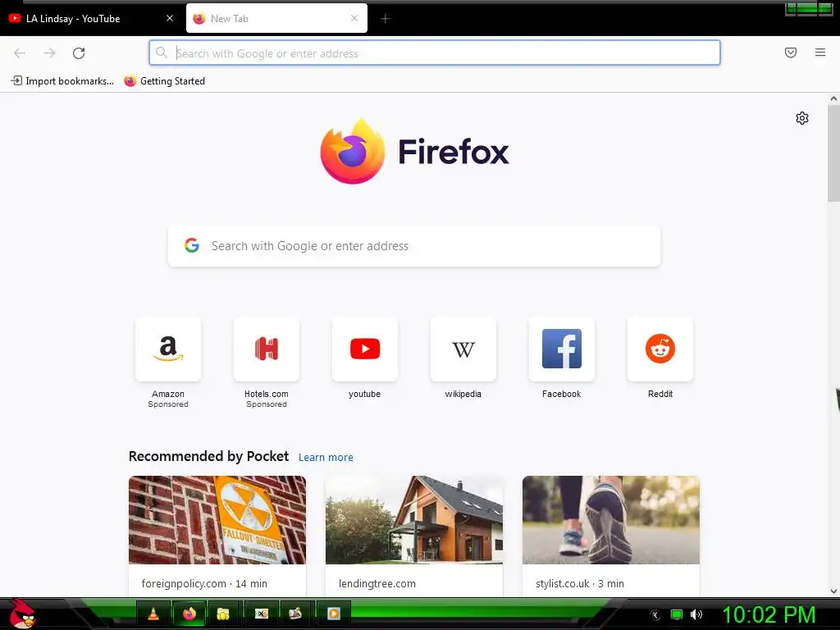Viewport: 840px width, 630px height.
Task: Close the New Tab tab
Action: coord(354,18)
